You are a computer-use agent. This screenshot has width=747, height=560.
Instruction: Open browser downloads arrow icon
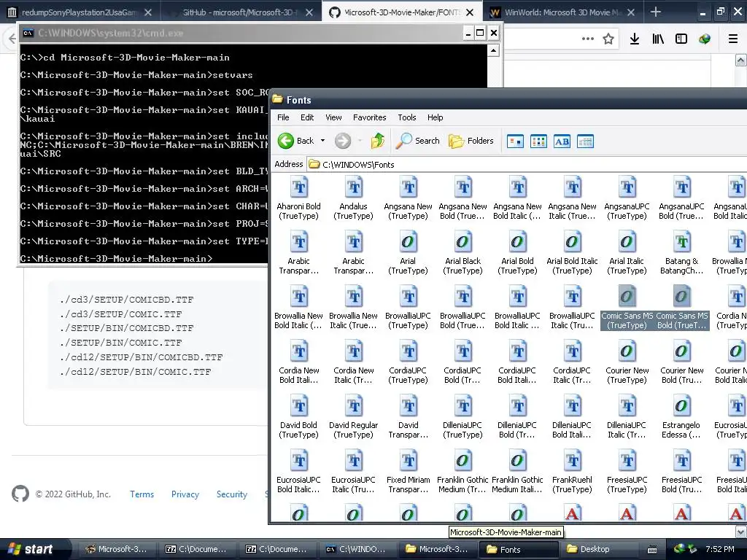pos(635,39)
